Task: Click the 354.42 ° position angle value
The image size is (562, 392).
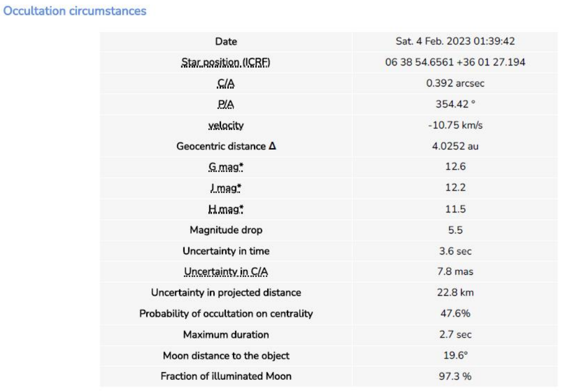Action: pos(455,104)
